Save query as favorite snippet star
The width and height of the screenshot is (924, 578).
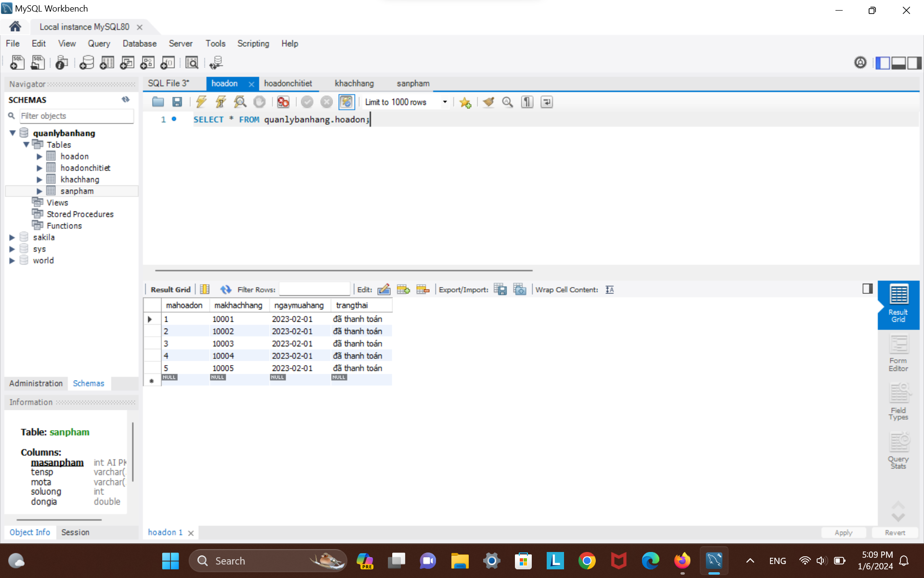pyautogui.click(x=465, y=102)
